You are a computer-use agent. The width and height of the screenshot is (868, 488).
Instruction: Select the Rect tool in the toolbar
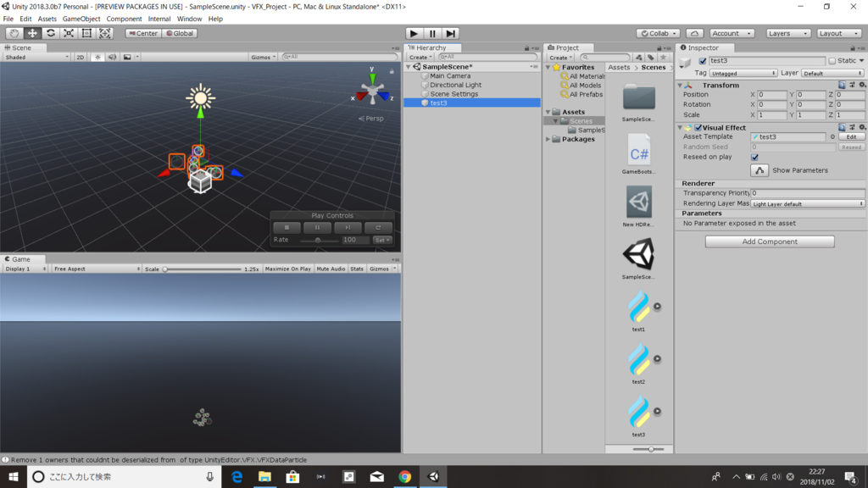[x=87, y=33]
